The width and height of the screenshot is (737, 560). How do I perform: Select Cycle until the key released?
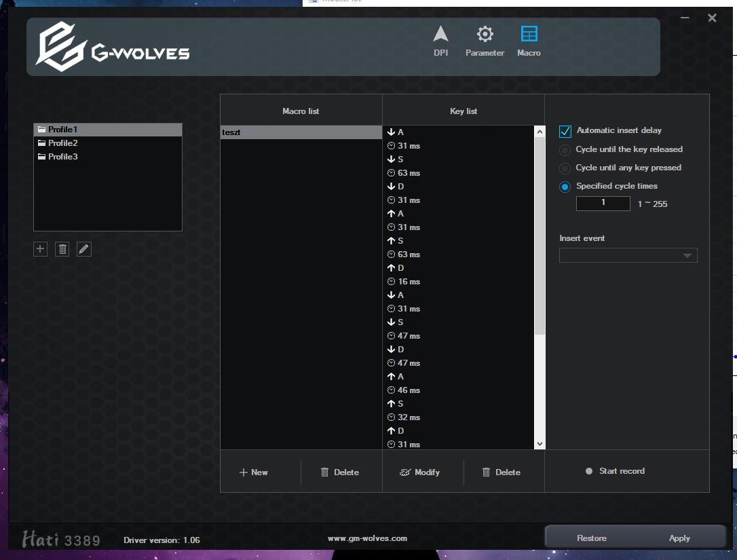pos(565,150)
